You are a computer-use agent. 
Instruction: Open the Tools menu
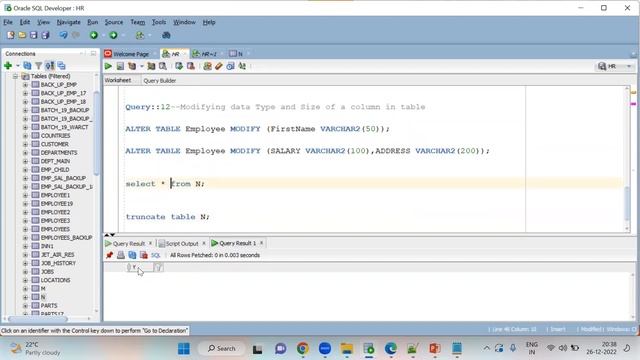click(x=159, y=22)
